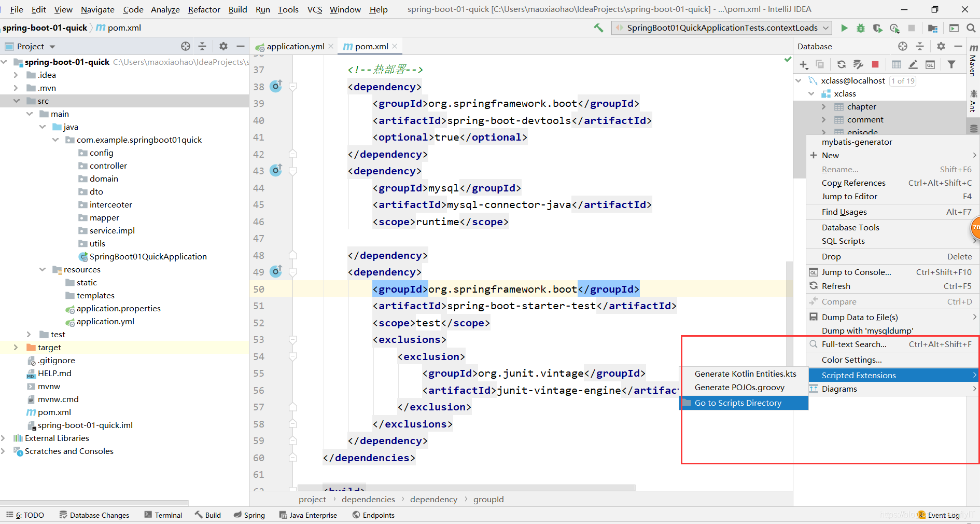Collapse the resources folder
This screenshot has width=980, height=524.
tap(43, 269)
